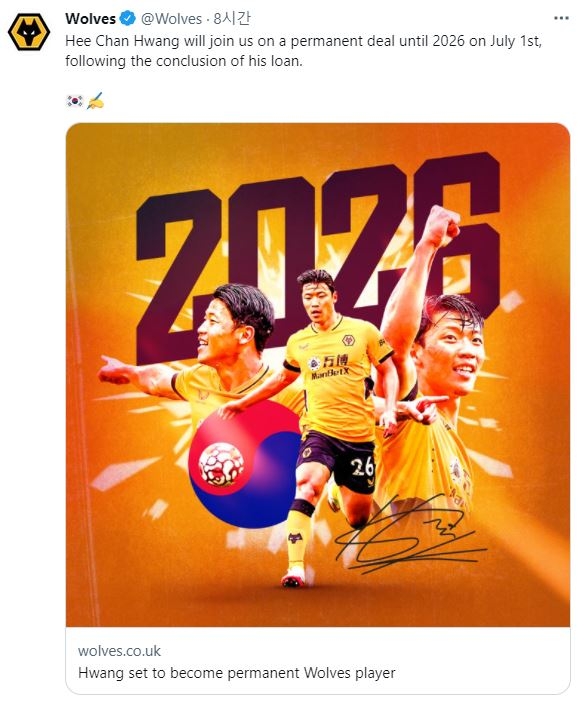Open the 2026 announcement image
585x703 pixels.
(318, 374)
